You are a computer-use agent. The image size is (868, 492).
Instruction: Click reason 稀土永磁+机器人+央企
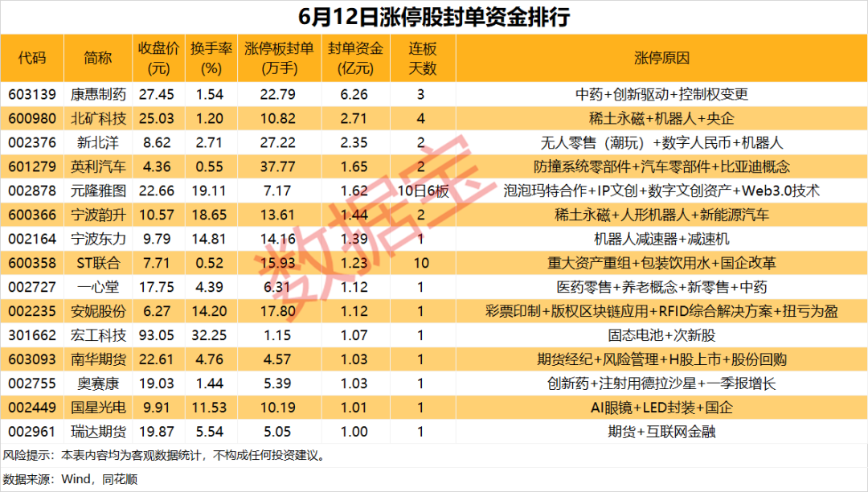(661, 118)
